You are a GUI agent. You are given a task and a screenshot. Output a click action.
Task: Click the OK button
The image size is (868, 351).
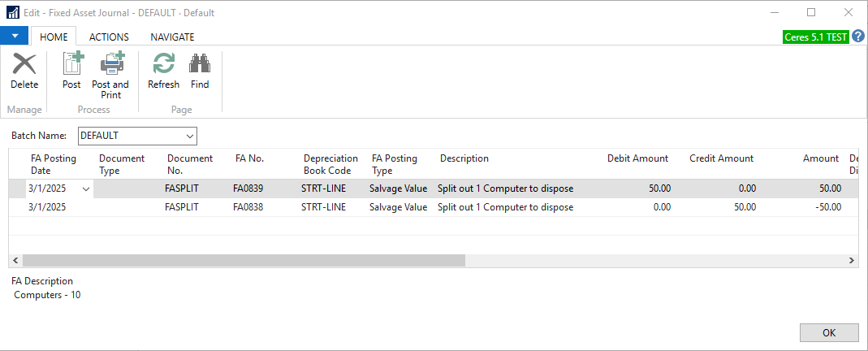(828, 332)
